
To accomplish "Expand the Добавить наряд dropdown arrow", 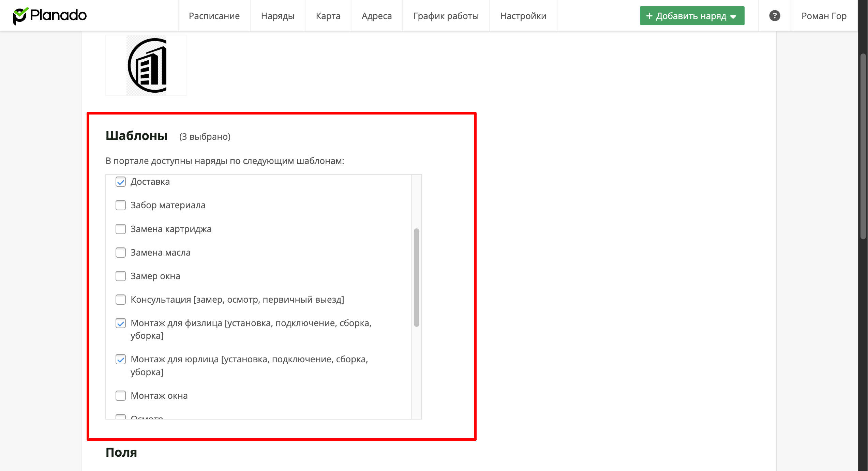I will tap(734, 17).
